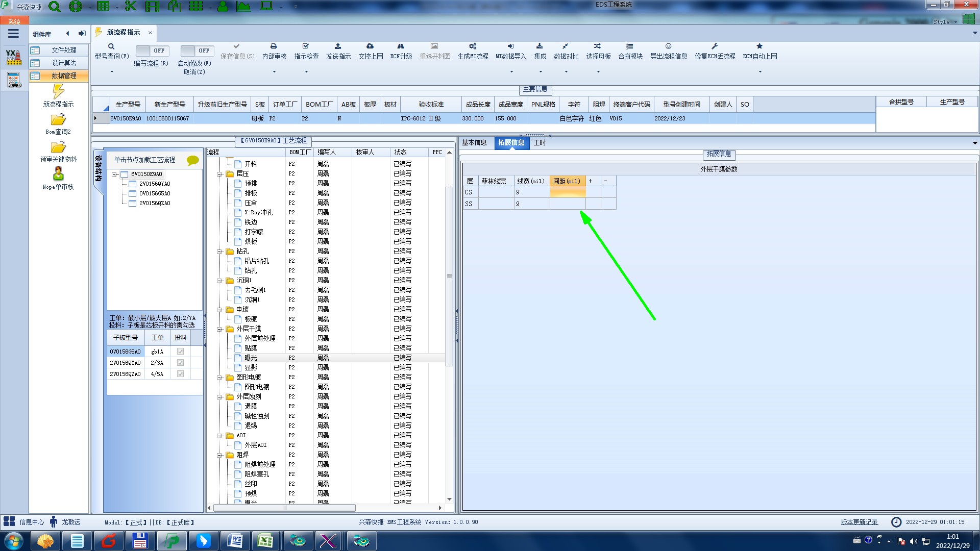Switch to the 工时 tab
The width and height of the screenshot is (980, 551).
(540, 143)
